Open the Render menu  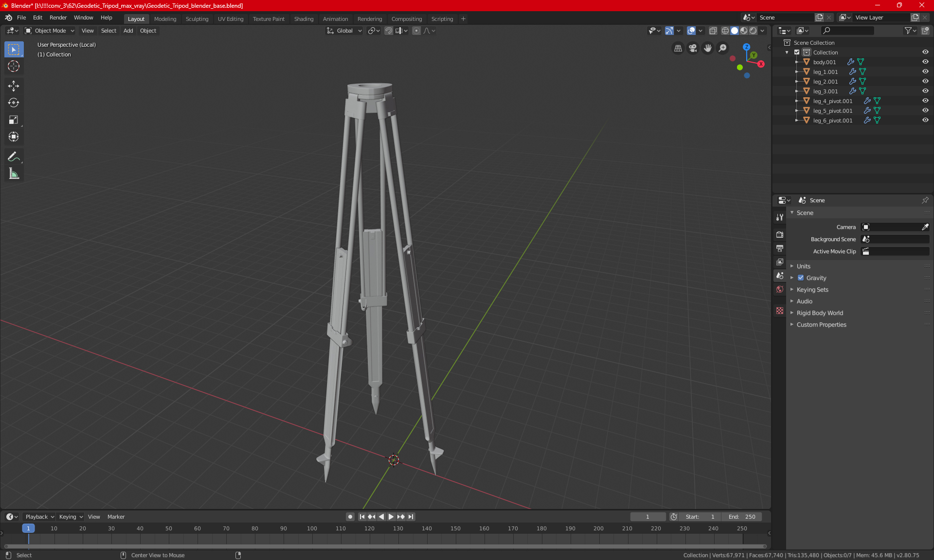(58, 17)
